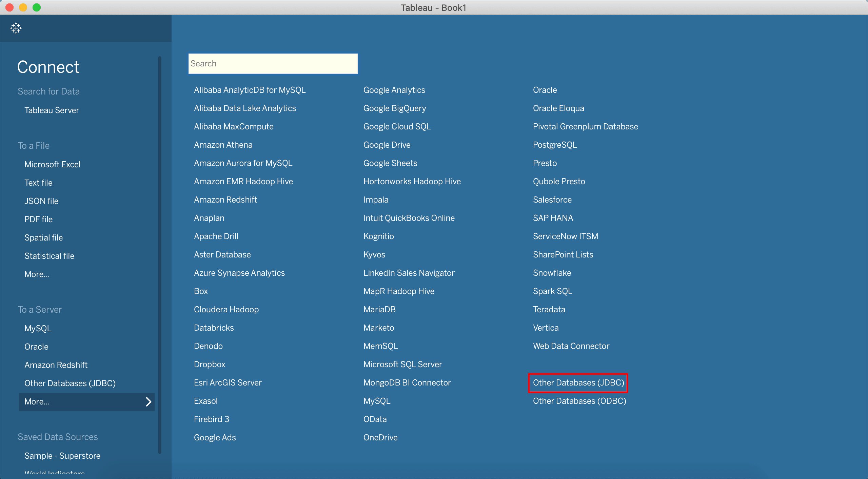Open Google BigQuery connection
This screenshot has width=868, height=479.
pyautogui.click(x=395, y=107)
